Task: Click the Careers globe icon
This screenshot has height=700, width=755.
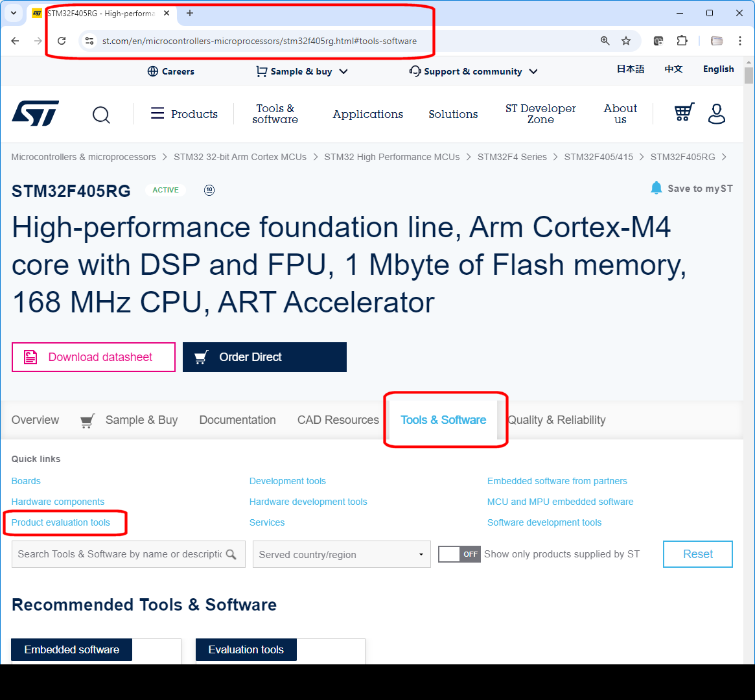Action: (153, 71)
